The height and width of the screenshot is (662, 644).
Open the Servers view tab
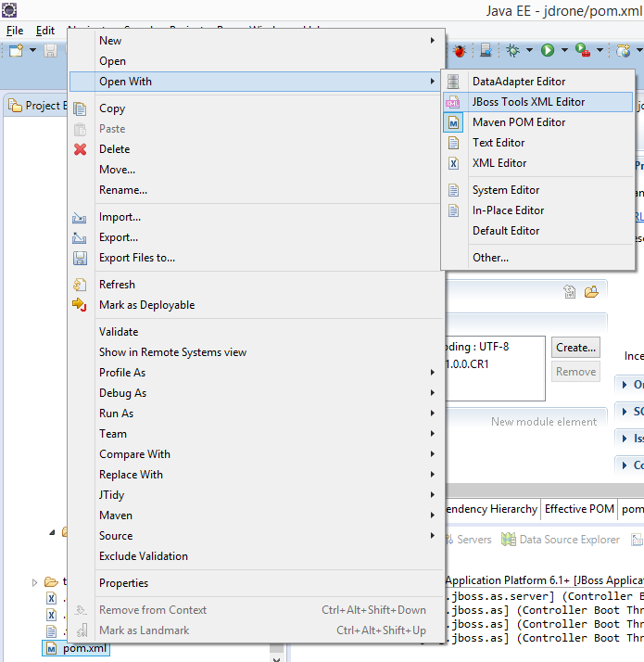click(469, 540)
